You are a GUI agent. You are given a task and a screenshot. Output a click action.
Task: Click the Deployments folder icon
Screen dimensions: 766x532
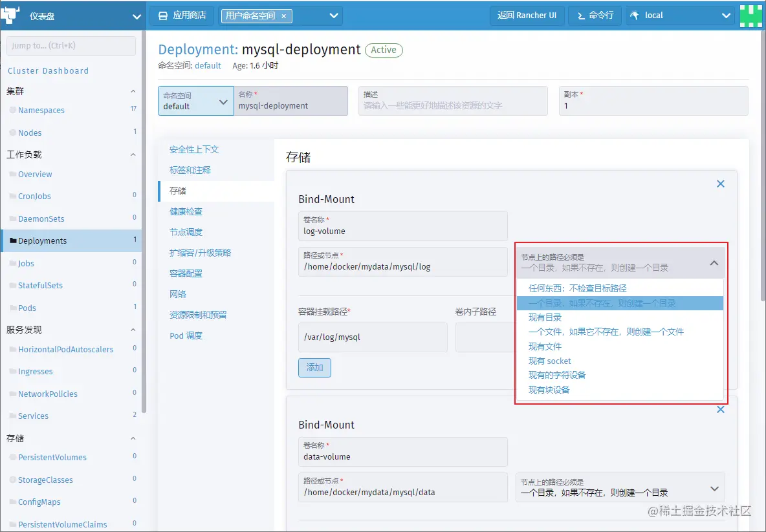click(13, 240)
